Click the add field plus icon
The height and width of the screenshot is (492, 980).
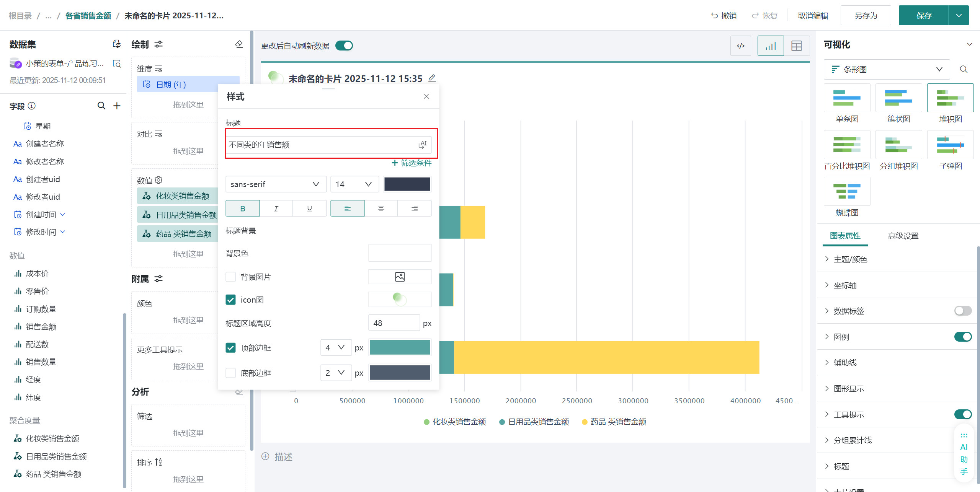click(117, 106)
